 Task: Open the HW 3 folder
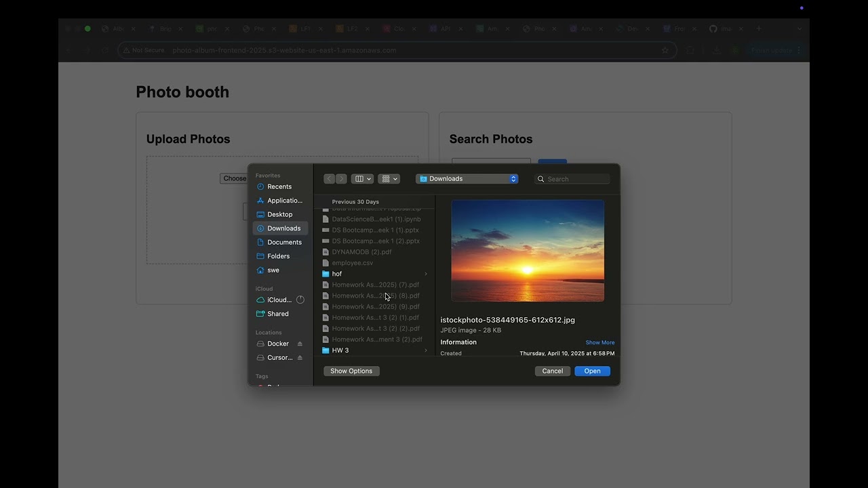tap(374, 350)
